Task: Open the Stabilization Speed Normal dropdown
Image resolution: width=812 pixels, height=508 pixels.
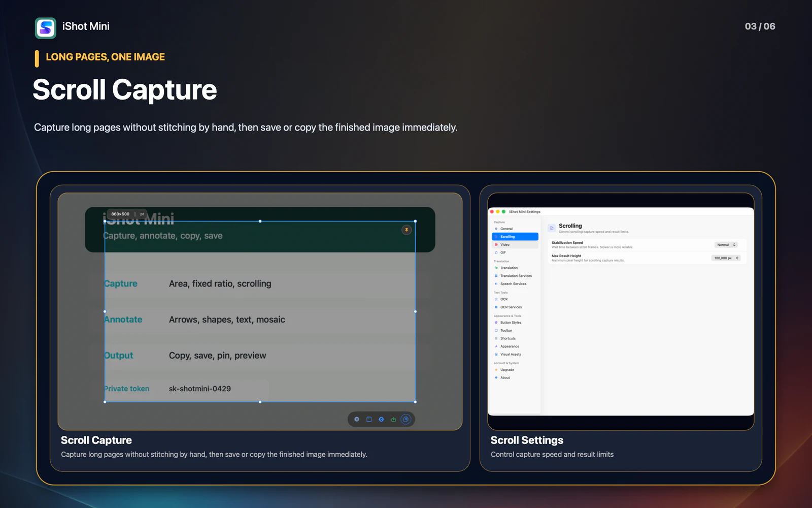Action: point(726,245)
